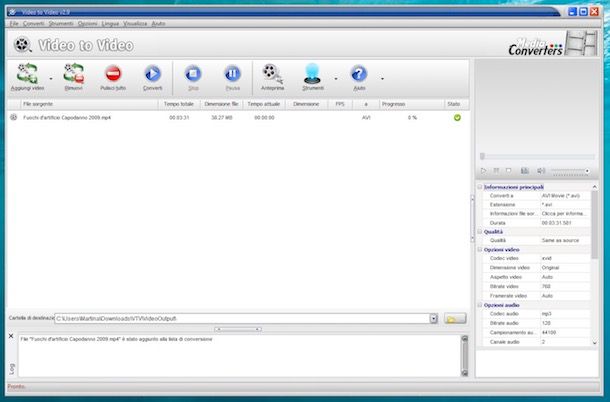
Task: Click the Dimensione file column header
Action: point(221,104)
